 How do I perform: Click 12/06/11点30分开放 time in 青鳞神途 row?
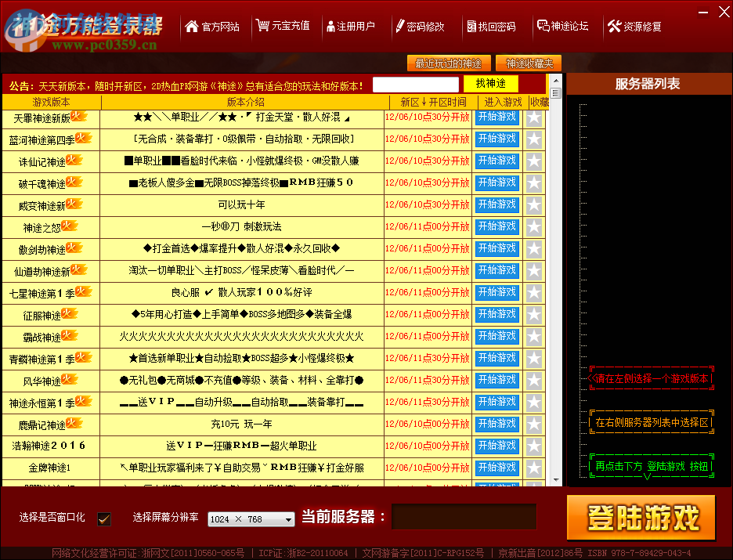427,358
